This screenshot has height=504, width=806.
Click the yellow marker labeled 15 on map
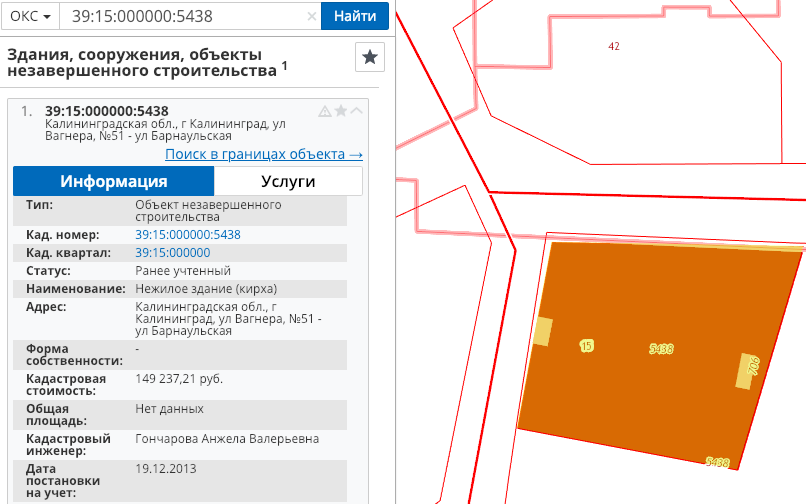coord(587,345)
